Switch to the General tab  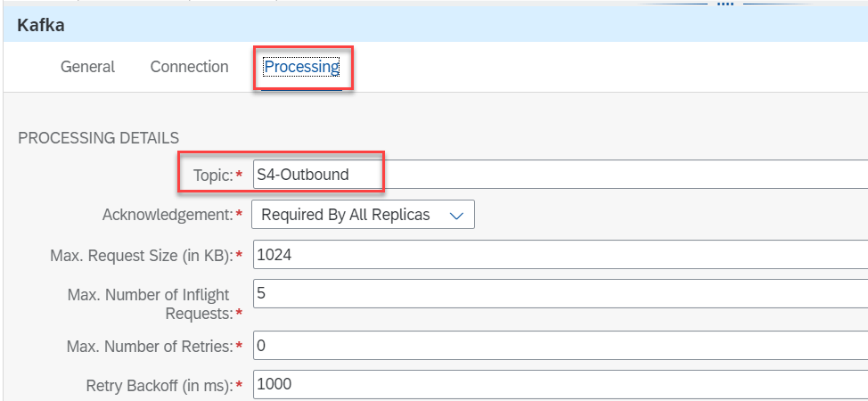point(87,67)
